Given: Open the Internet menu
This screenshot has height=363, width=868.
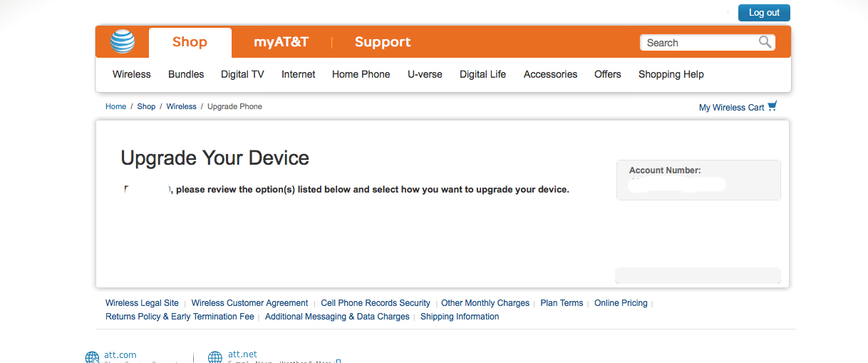Looking at the screenshot, I should [x=299, y=74].
